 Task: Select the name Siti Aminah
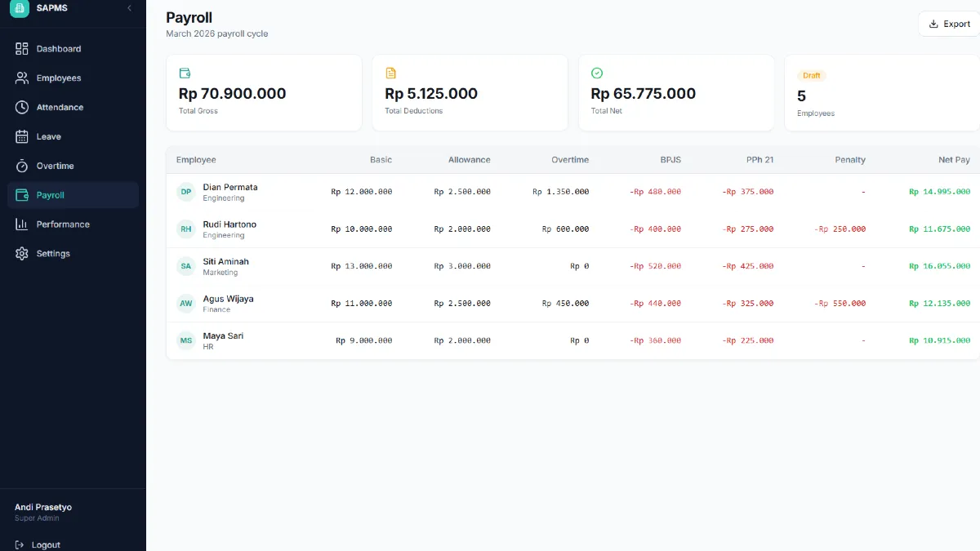[226, 261]
